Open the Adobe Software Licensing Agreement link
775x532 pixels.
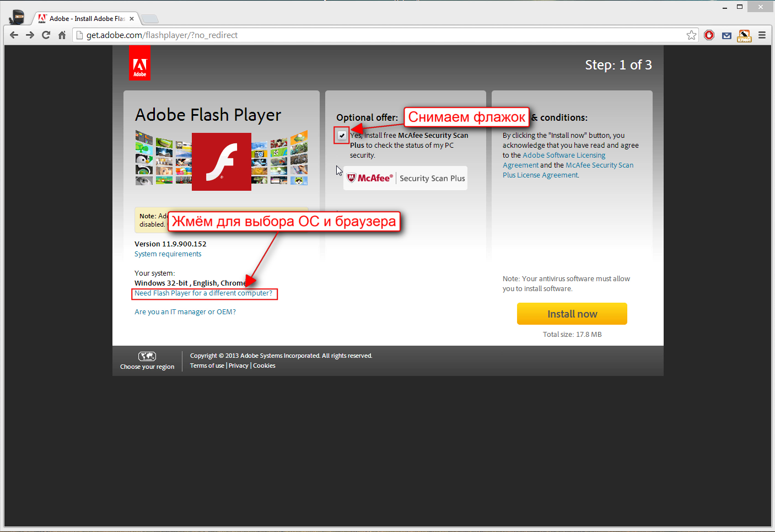(x=554, y=160)
